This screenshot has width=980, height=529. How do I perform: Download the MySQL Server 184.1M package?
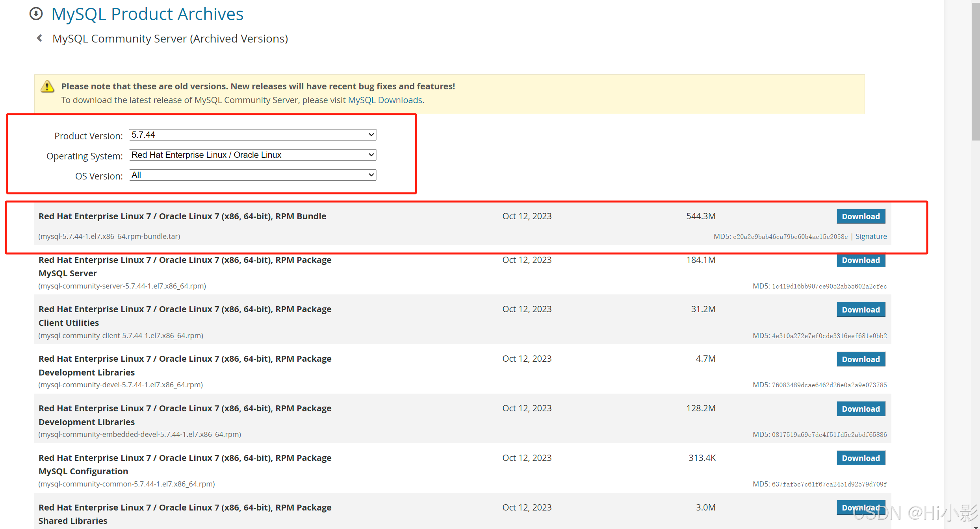(861, 260)
